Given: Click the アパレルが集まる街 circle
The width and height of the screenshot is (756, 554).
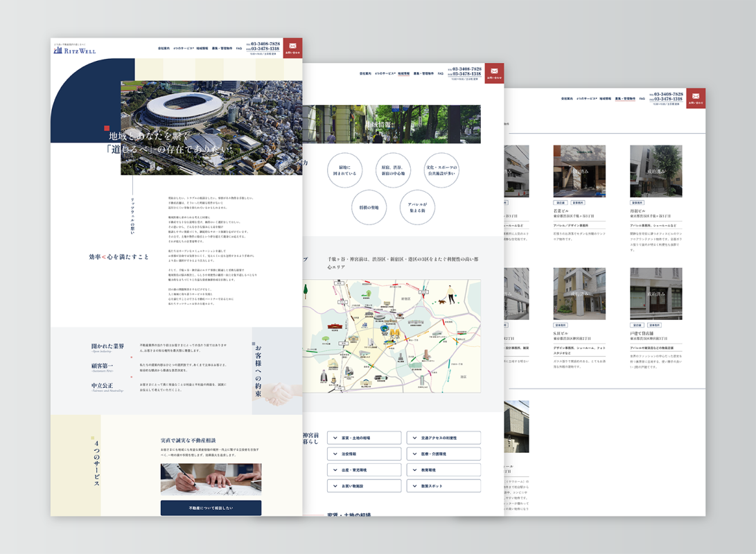Looking at the screenshot, I should (418, 208).
